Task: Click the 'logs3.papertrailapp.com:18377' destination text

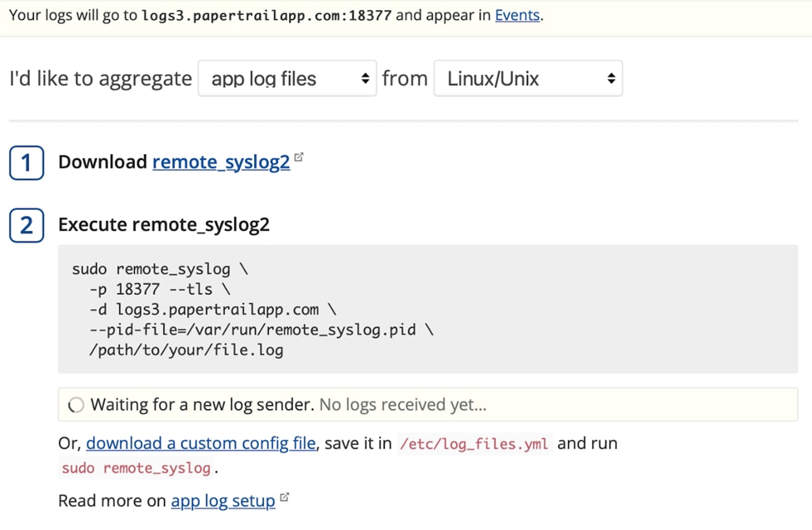Action: (267, 15)
